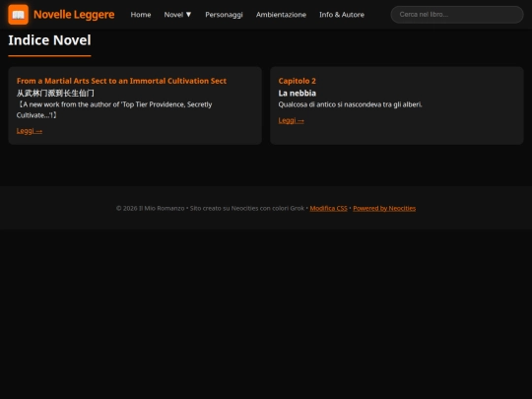Click Leggi link under La nebbia card

point(291,120)
